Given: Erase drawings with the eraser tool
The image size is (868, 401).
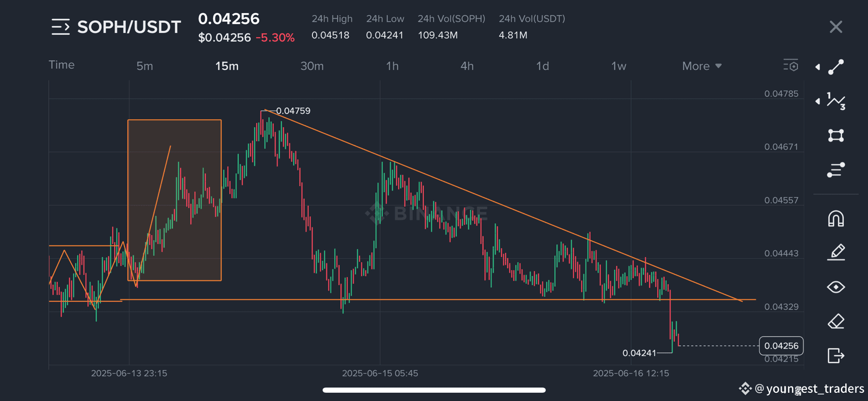Looking at the screenshot, I should click(836, 321).
